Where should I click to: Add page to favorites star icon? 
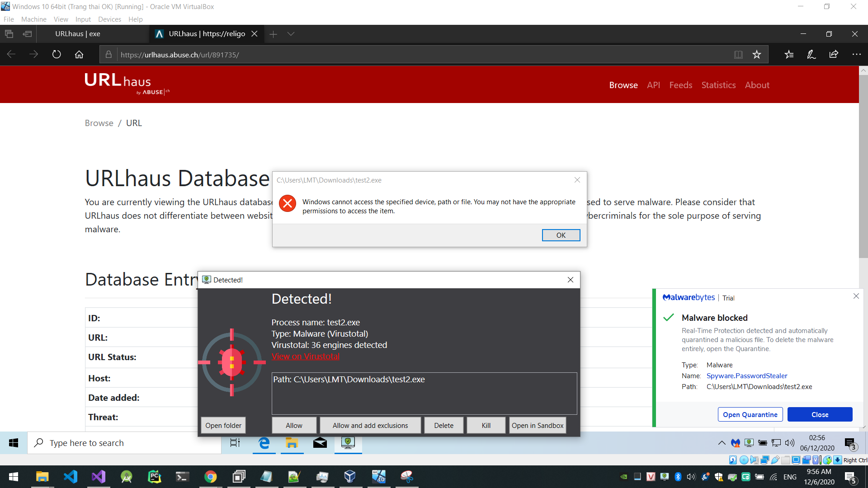coord(757,55)
